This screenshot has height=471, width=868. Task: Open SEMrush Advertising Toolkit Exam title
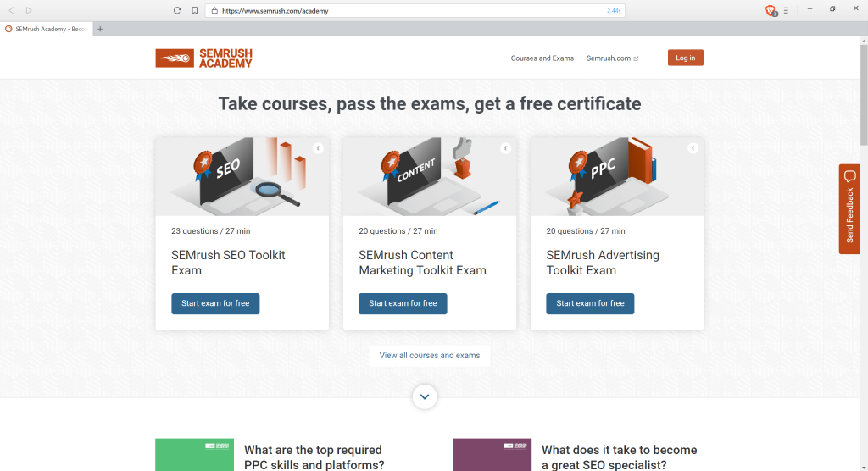603,263
